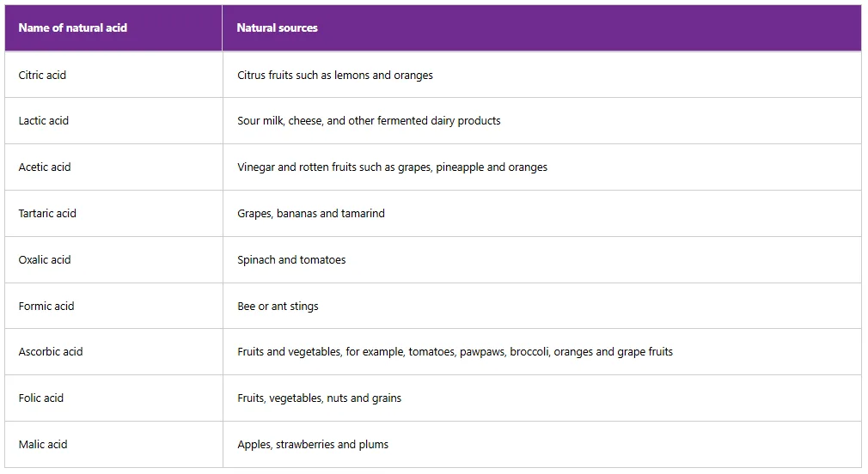The image size is (868, 474).
Task: Select the 'Oxalic acid' cell
Action: coord(45,260)
